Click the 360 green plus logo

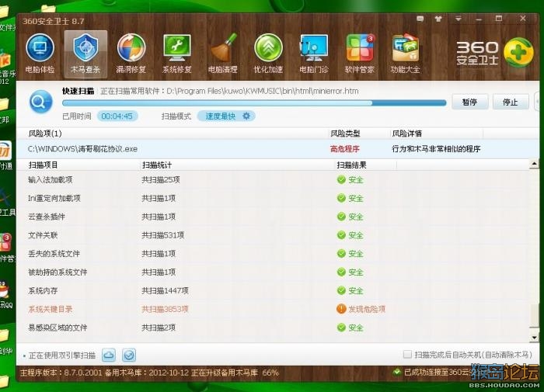pyautogui.click(x=518, y=53)
